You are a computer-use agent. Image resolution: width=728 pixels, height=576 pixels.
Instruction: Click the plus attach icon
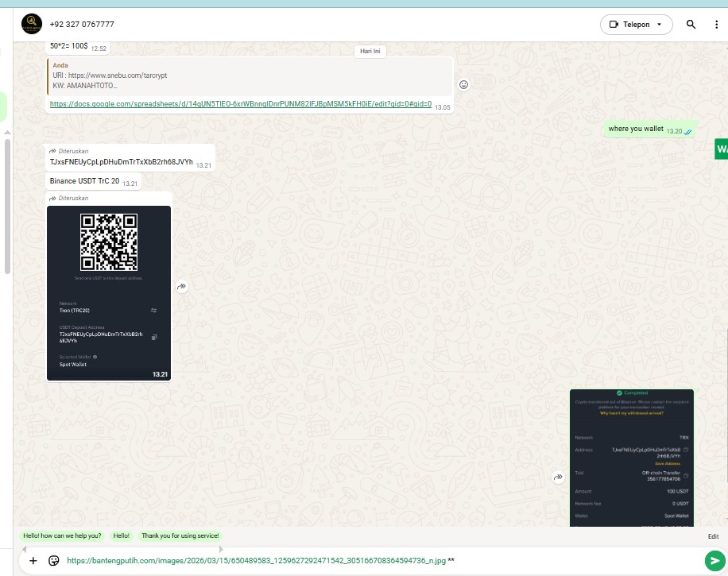point(33,560)
